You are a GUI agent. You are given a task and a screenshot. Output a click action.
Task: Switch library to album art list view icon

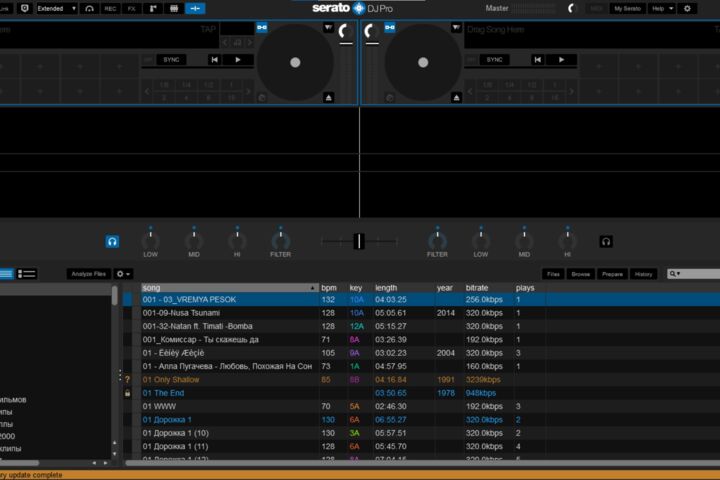[x=27, y=274]
